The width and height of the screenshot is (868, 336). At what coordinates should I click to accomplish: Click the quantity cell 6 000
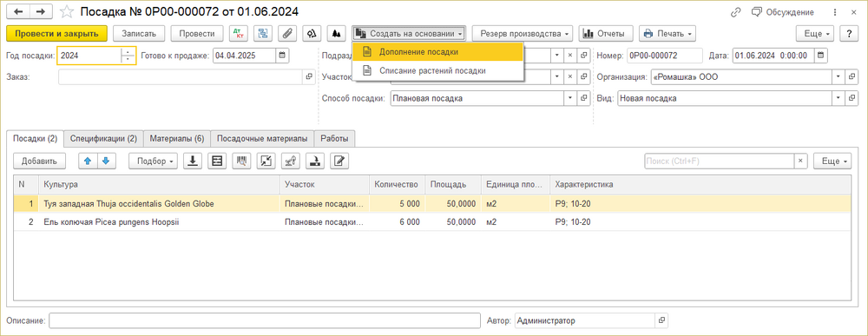pos(397,222)
